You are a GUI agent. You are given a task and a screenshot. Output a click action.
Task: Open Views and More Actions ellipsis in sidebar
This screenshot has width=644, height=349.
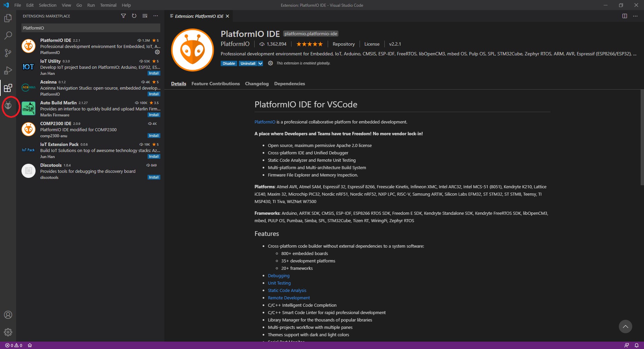[x=156, y=16]
